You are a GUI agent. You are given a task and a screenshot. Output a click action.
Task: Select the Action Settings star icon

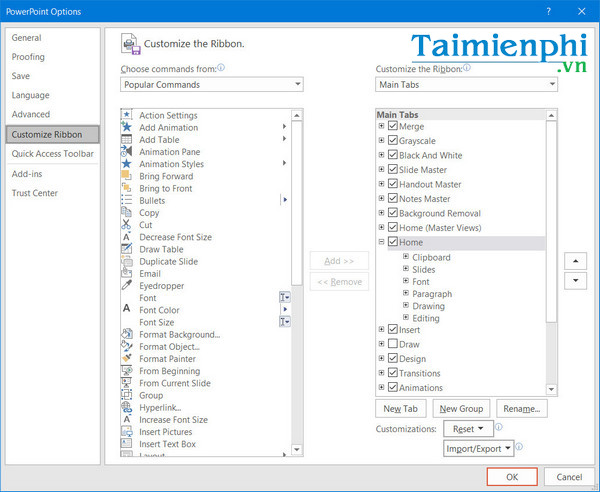(127, 115)
